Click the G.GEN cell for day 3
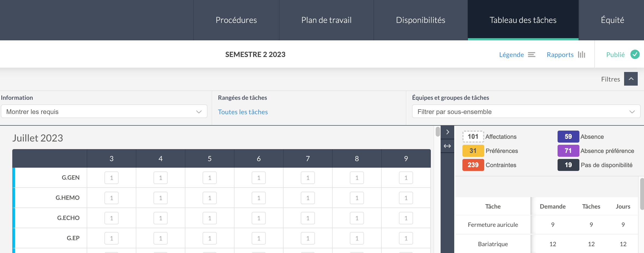Viewport: 644px width, 253px height. point(112,178)
